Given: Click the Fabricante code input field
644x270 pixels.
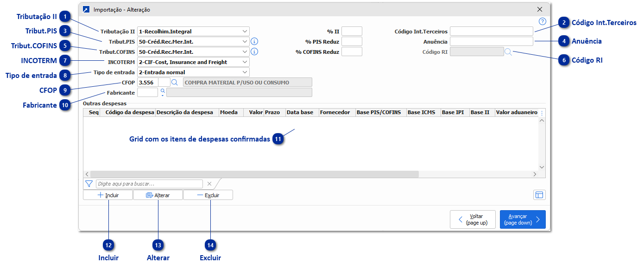Looking at the screenshot, I should tap(147, 92).
